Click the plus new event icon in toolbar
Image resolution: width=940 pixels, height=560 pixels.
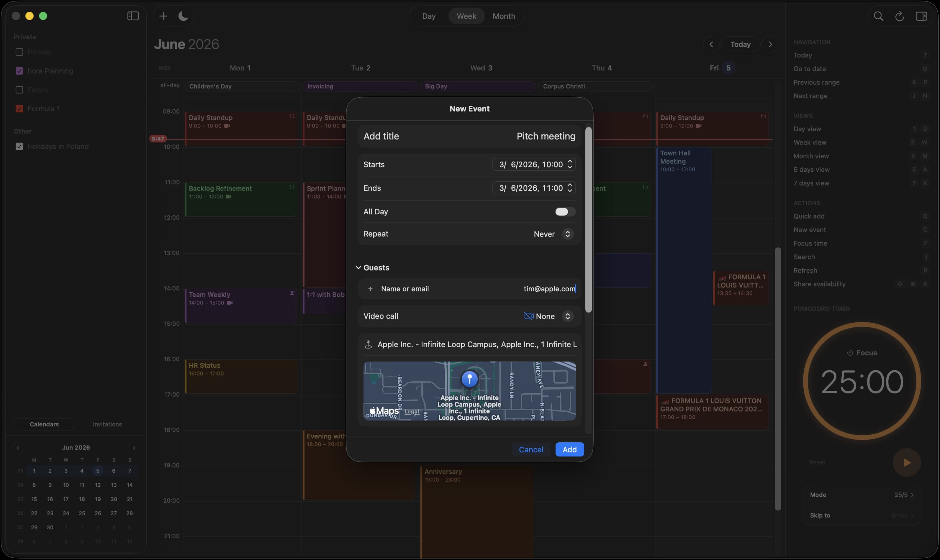163,16
